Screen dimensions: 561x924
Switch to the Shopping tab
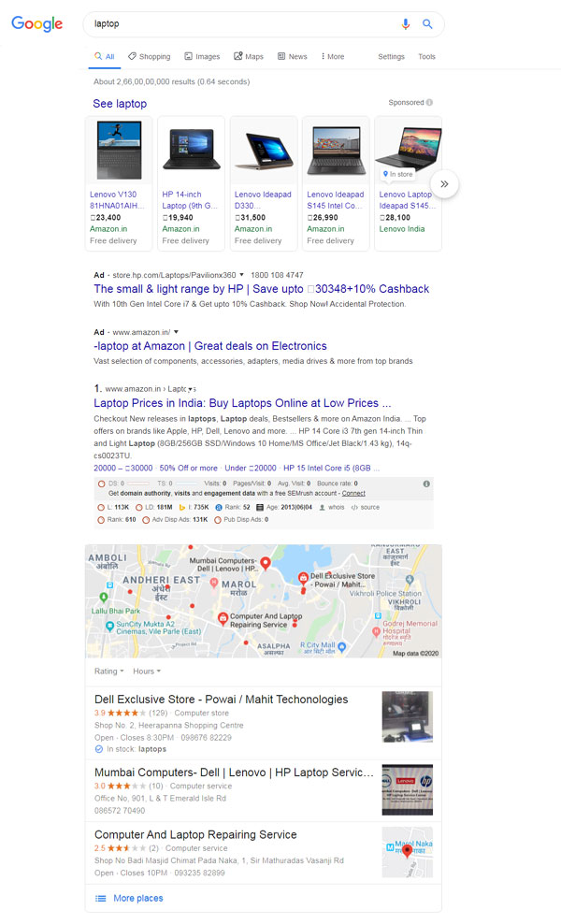point(149,56)
